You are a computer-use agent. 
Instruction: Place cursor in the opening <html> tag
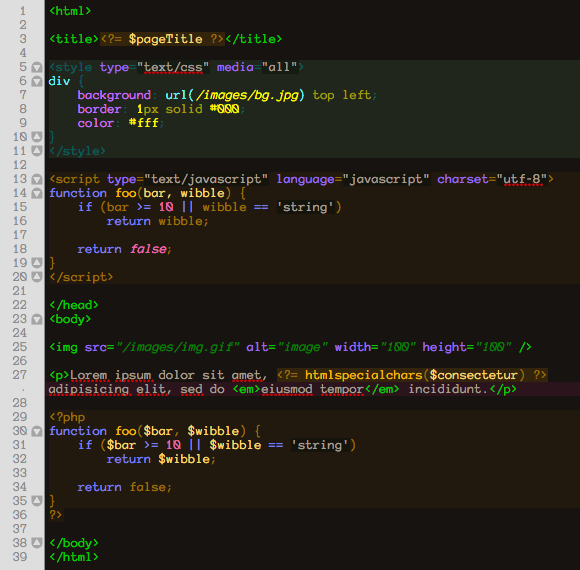pos(70,11)
